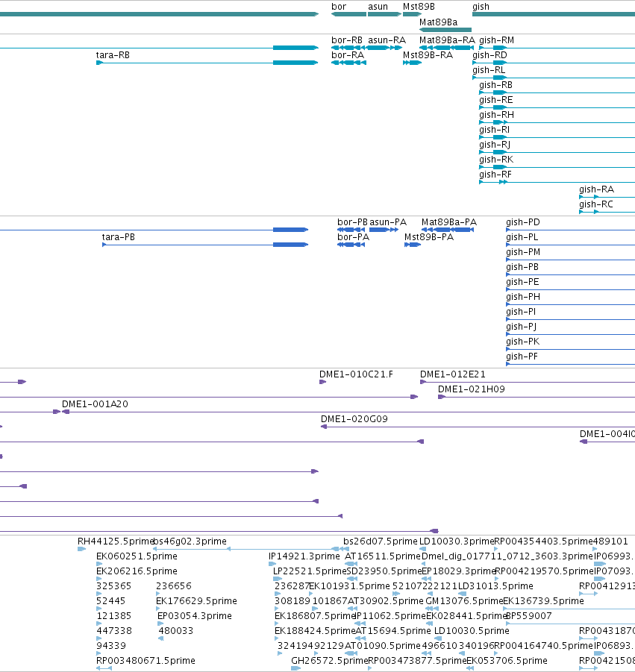Select EST EK136739.5prime

coord(543,601)
